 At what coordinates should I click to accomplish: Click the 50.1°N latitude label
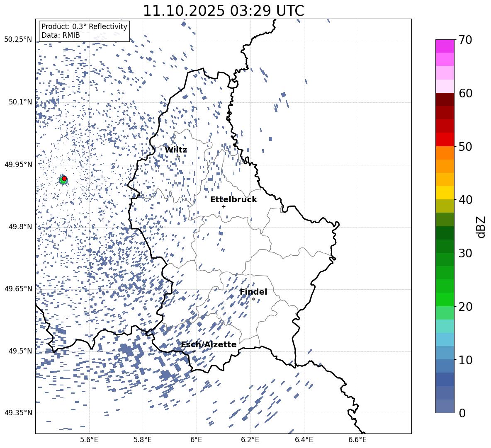point(20,102)
